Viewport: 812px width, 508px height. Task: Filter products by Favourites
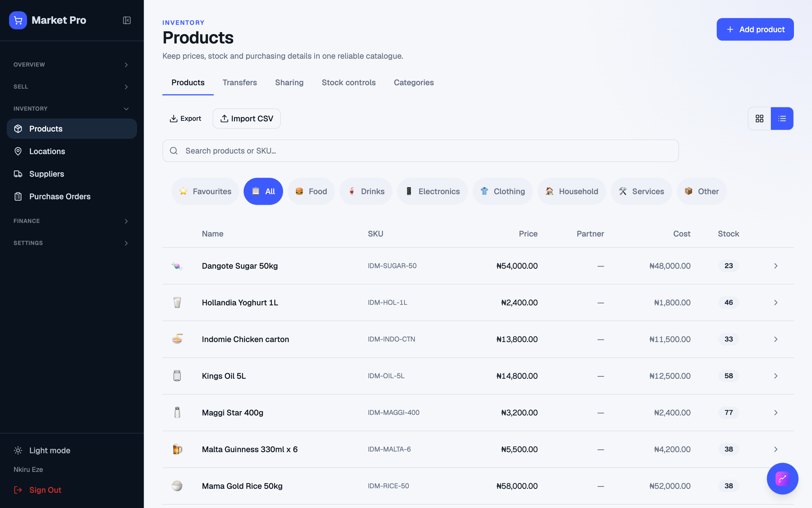(205, 191)
